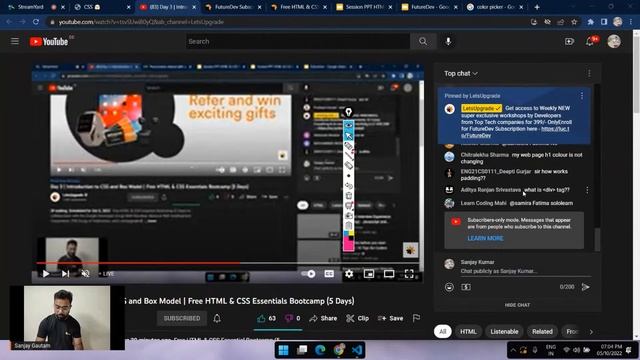The height and width of the screenshot is (360, 640).
Task: Click HIDE CHAT button
Action: tap(517, 305)
